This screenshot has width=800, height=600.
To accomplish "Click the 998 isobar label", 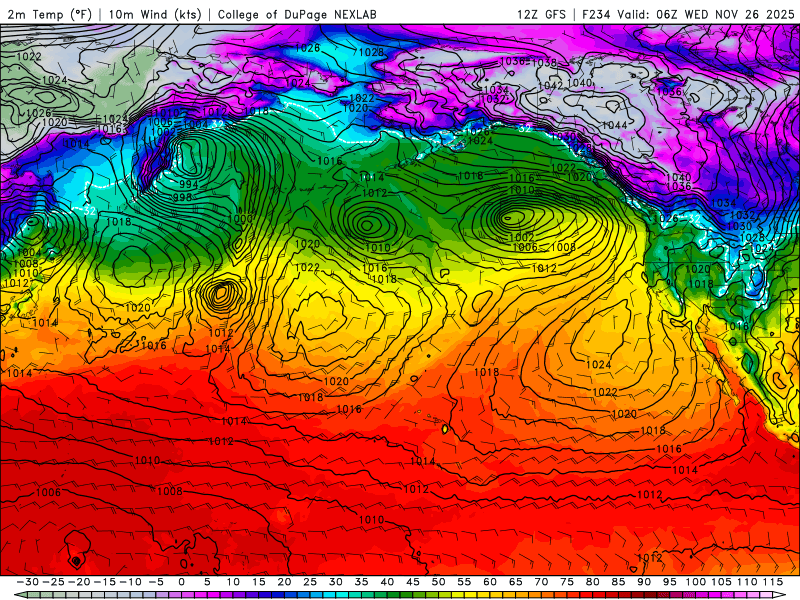I will pos(182,197).
